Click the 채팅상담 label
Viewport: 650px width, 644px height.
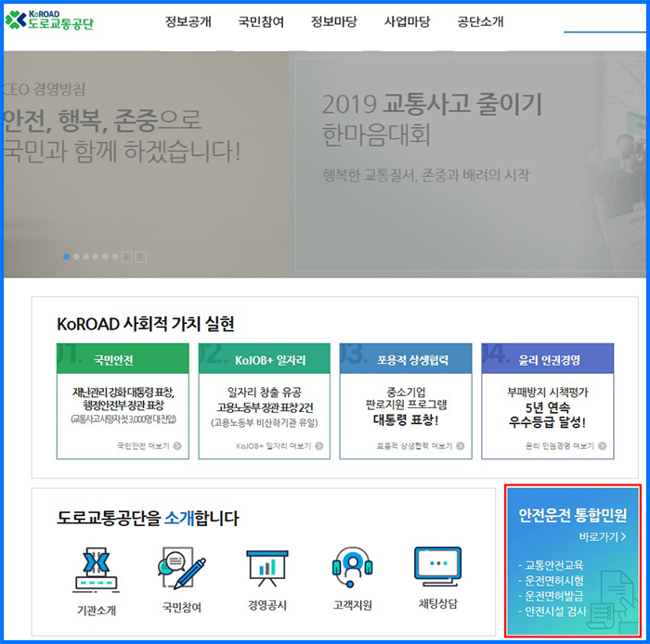coord(437,603)
